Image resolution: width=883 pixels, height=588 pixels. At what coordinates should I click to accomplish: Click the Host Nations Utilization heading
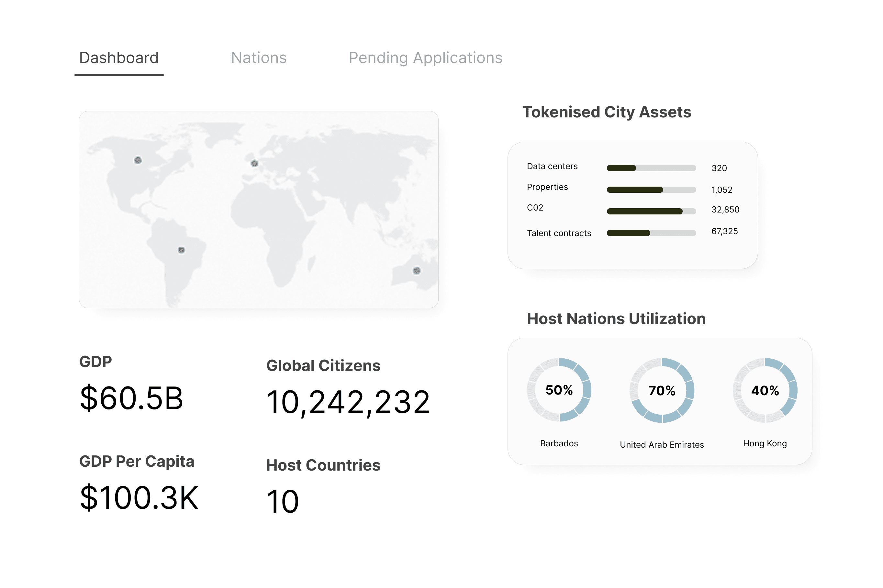616,318
